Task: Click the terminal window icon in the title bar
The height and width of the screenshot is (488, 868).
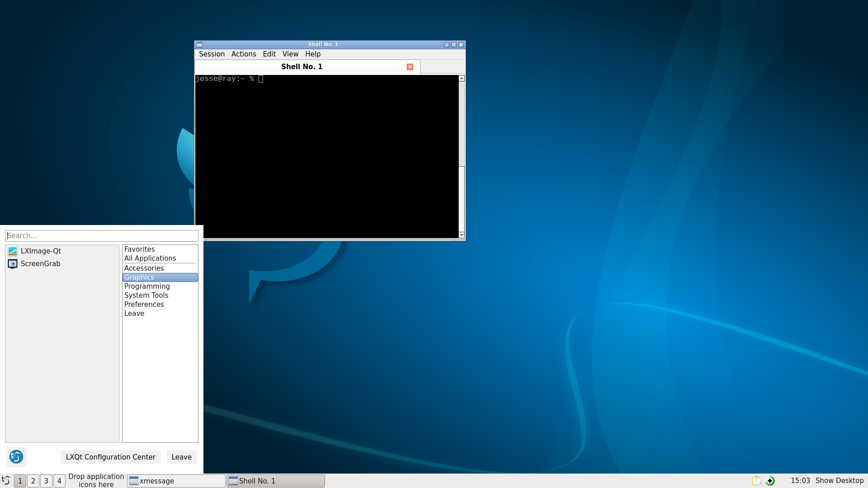Action: point(199,45)
